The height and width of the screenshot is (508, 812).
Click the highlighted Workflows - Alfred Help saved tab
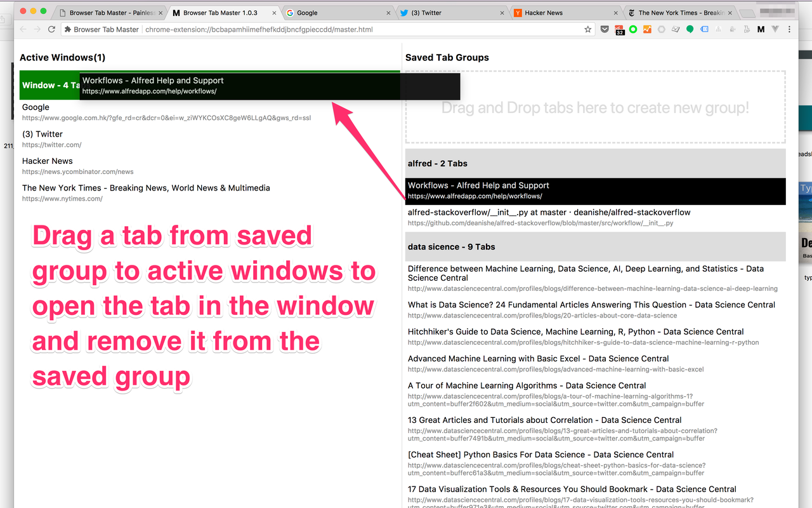pyautogui.click(x=595, y=191)
